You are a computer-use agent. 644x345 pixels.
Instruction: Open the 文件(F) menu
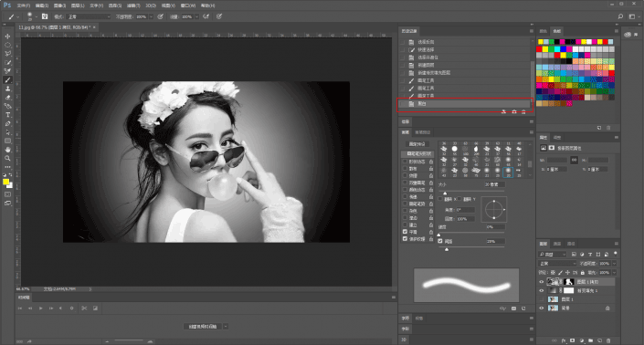tap(24, 5)
